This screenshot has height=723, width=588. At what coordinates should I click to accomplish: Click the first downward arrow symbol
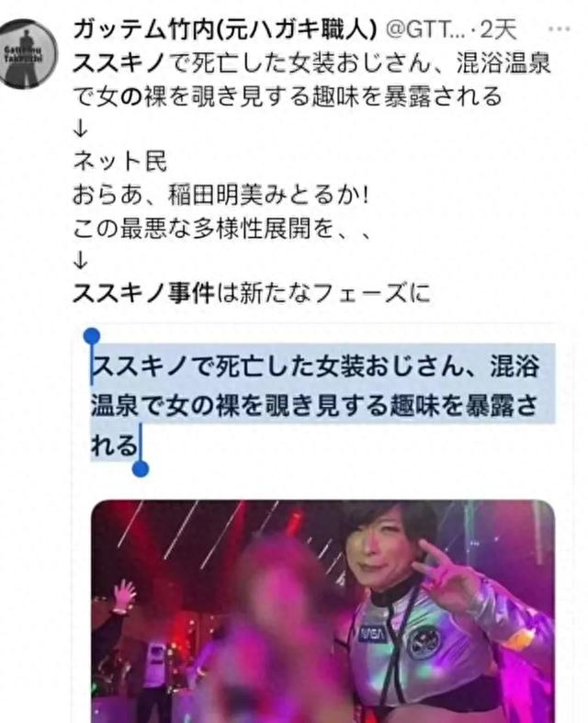(80, 130)
